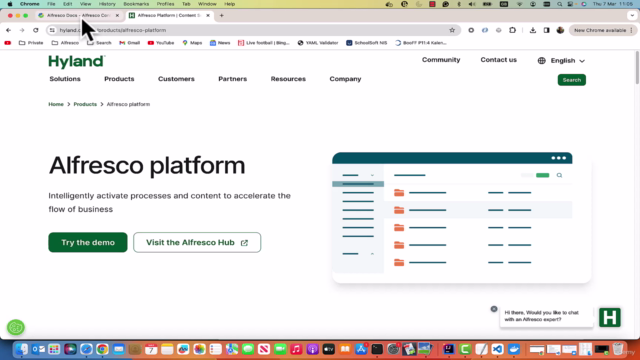Screen dimensions: 640x360
Task: Open the Hyland chat H icon
Action: pos(610,317)
